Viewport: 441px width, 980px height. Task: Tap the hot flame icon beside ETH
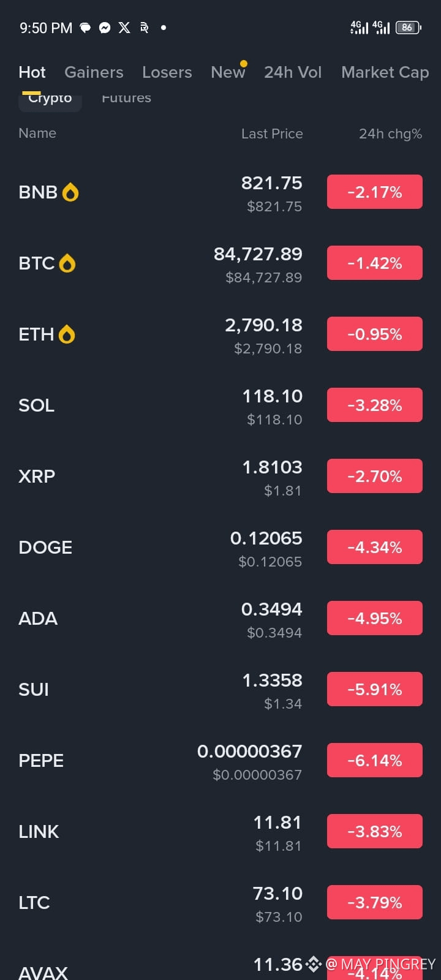(66, 334)
